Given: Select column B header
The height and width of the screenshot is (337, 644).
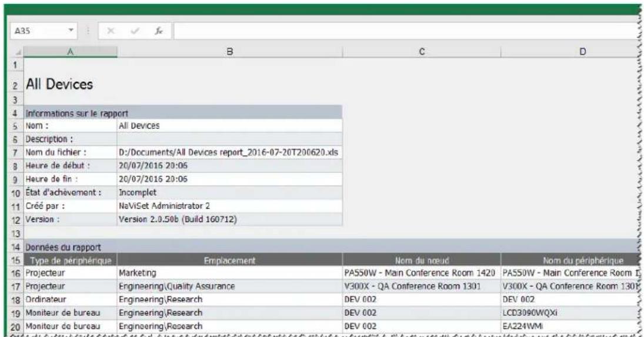Looking at the screenshot, I should pyautogui.click(x=229, y=52).
